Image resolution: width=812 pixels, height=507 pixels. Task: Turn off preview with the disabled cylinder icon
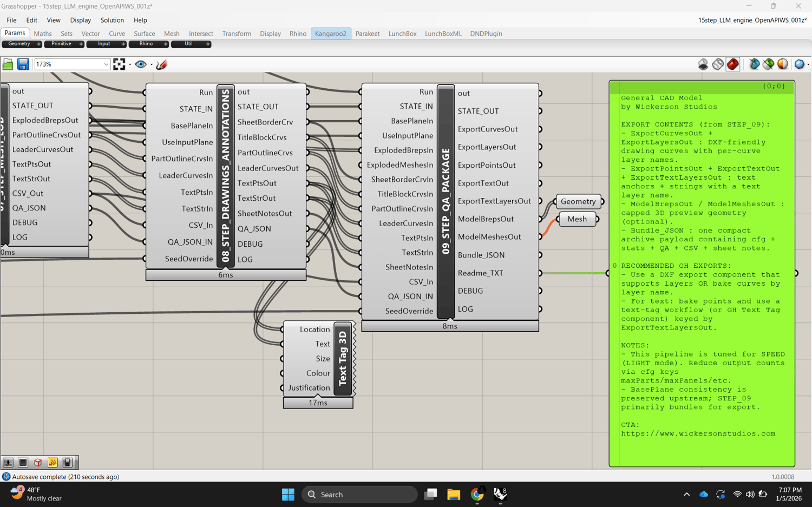click(x=703, y=64)
